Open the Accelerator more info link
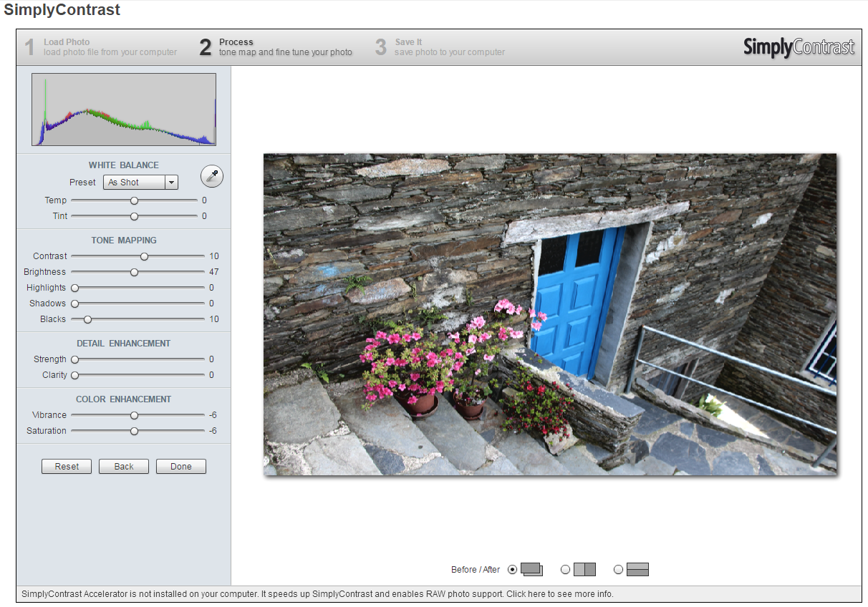Viewport: 868px width, 607px height. pyautogui.click(x=317, y=594)
